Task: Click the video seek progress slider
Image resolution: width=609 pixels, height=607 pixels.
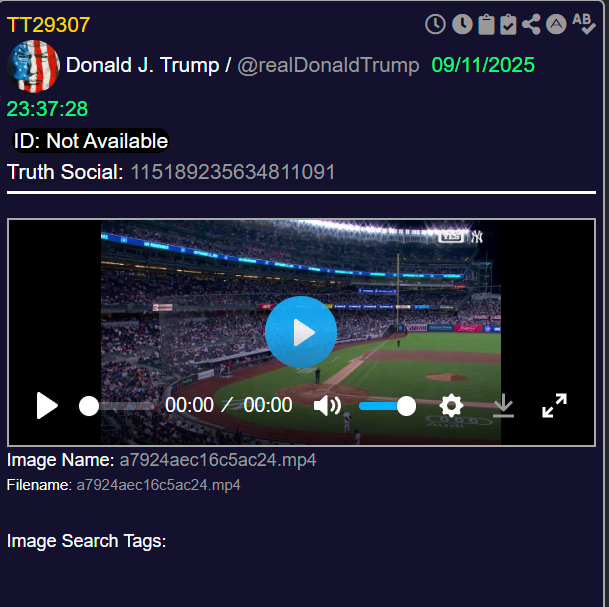Action: 116,406
